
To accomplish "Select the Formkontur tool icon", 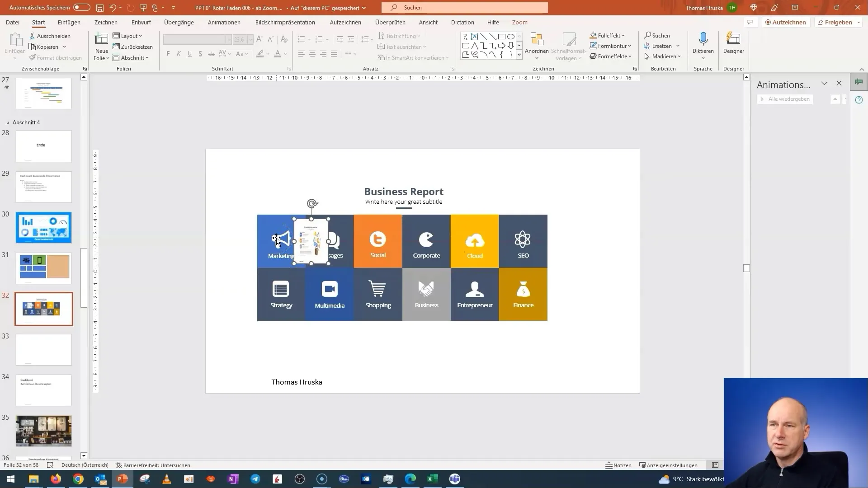I will coord(593,46).
